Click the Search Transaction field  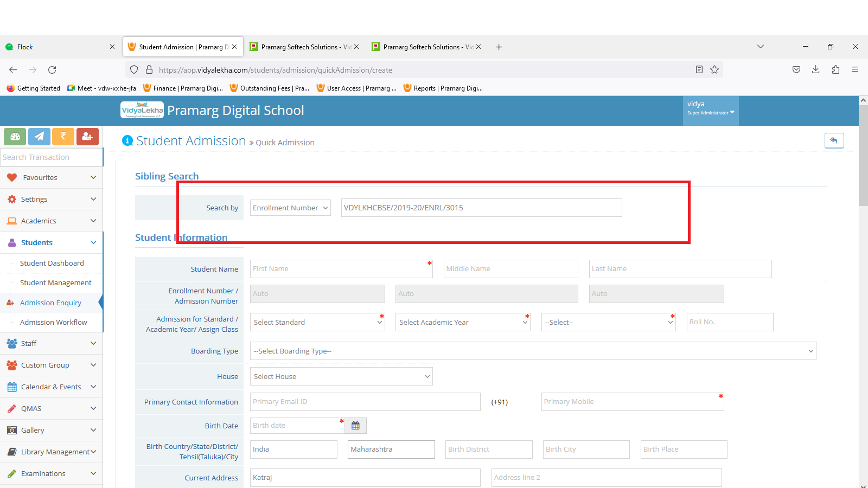tap(52, 157)
